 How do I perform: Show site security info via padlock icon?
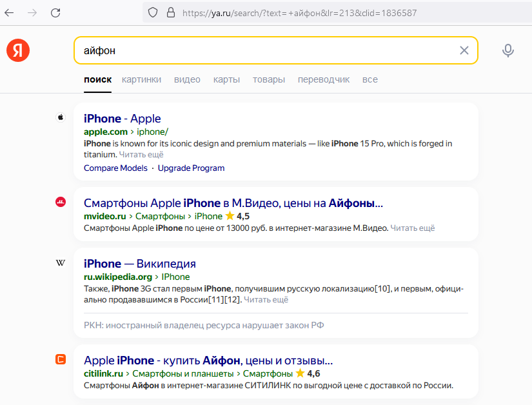pyautogui.click(x=171, y=13)
